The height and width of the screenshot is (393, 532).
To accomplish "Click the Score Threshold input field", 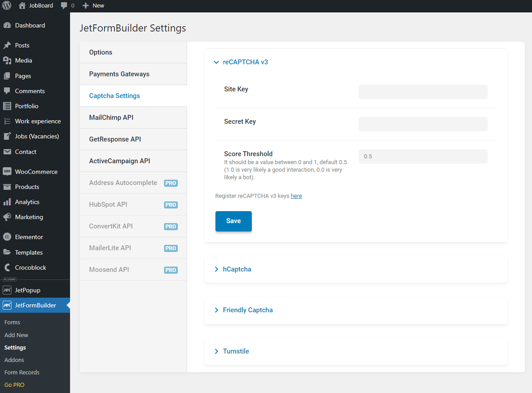I will [x=422, y=157].
